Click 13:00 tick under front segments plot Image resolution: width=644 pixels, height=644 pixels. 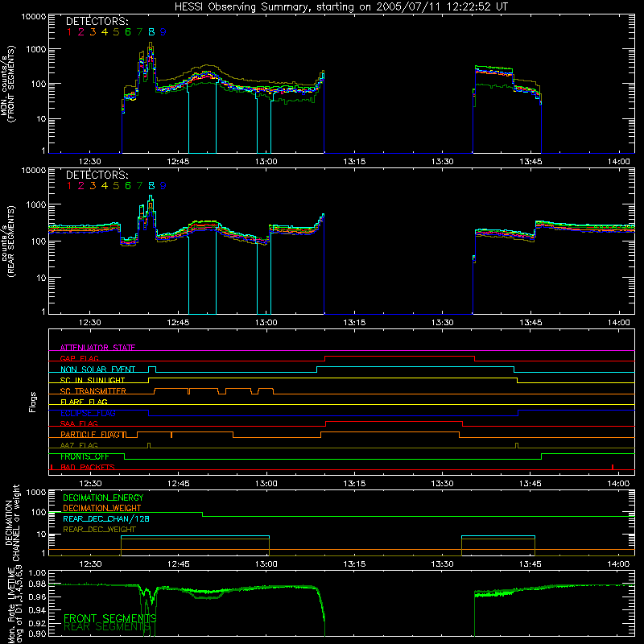[266, 162]
